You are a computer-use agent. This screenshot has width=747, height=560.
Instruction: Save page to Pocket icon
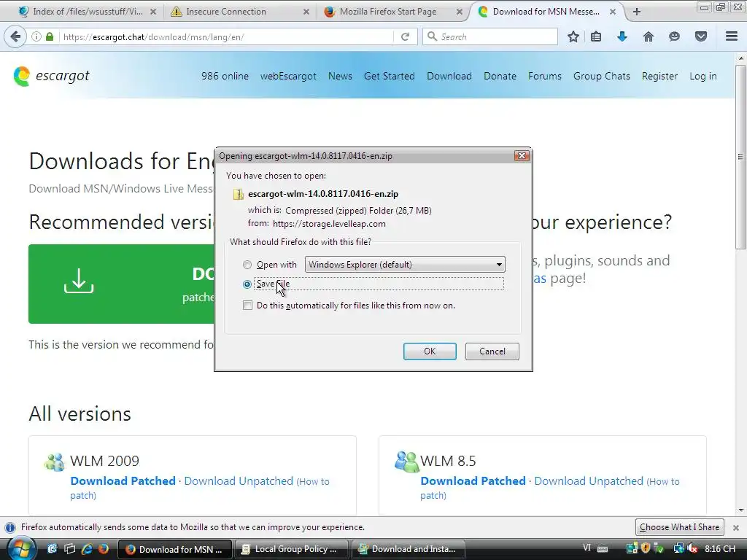pos(701,36)
